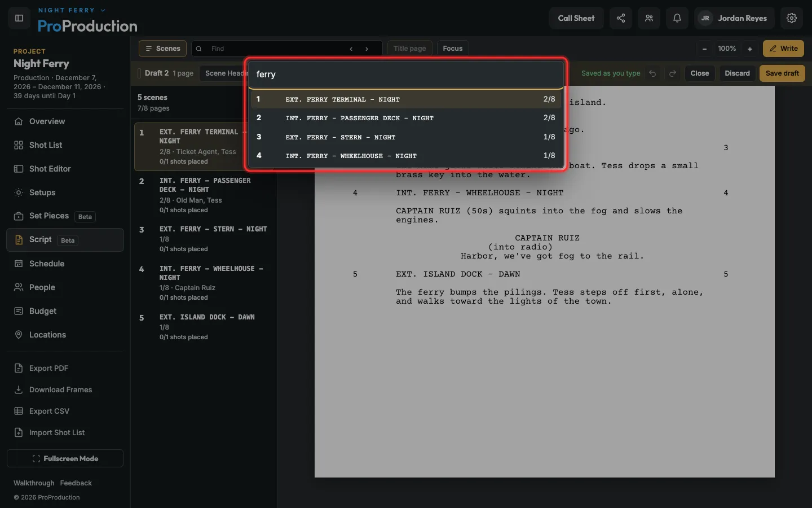This screenshot has width=812, height=508.
Task: Open the share icon in header
Action: 621,18
